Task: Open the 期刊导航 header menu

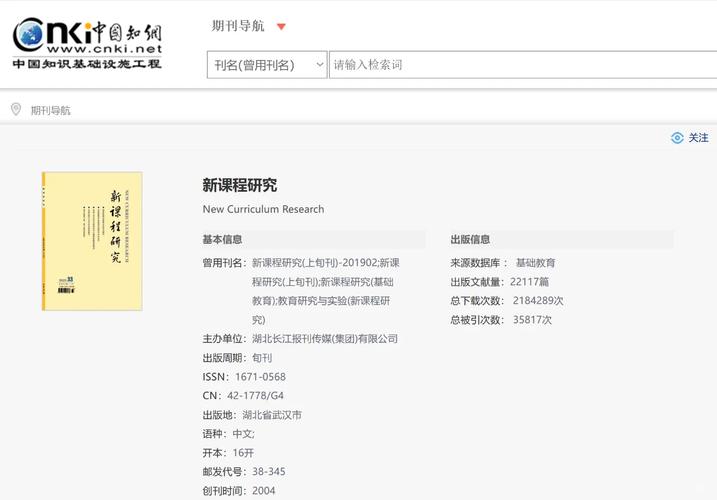Action: click(238, 26)
